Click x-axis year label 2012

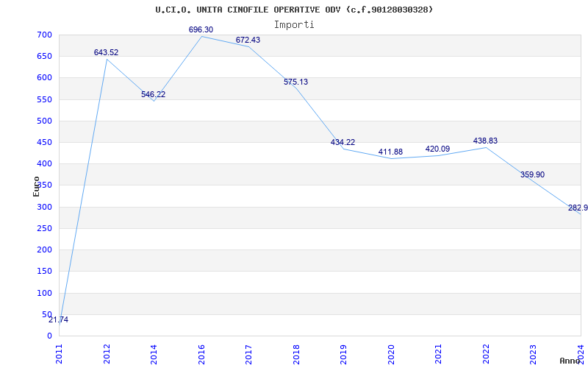click(107, 354)
